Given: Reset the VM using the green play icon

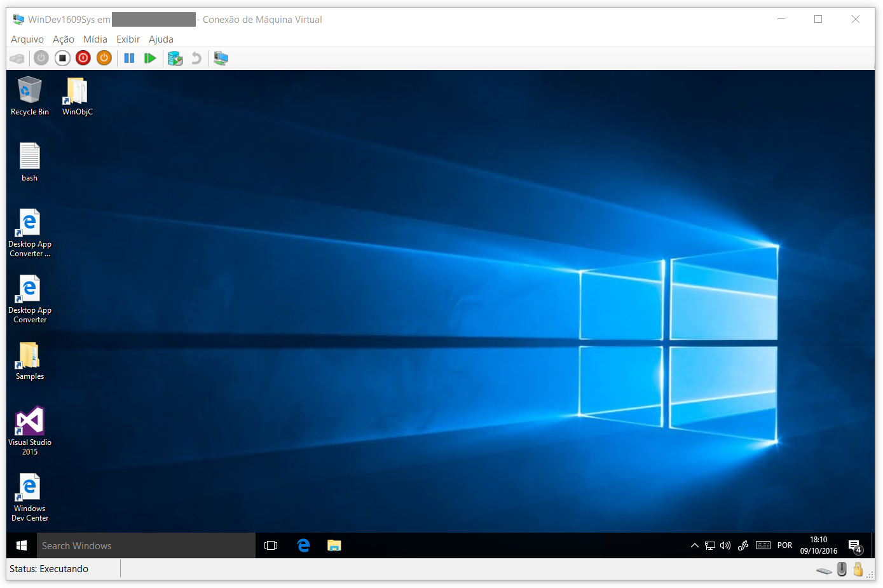Looking at the screenshot, I should [x=150, y=58].
